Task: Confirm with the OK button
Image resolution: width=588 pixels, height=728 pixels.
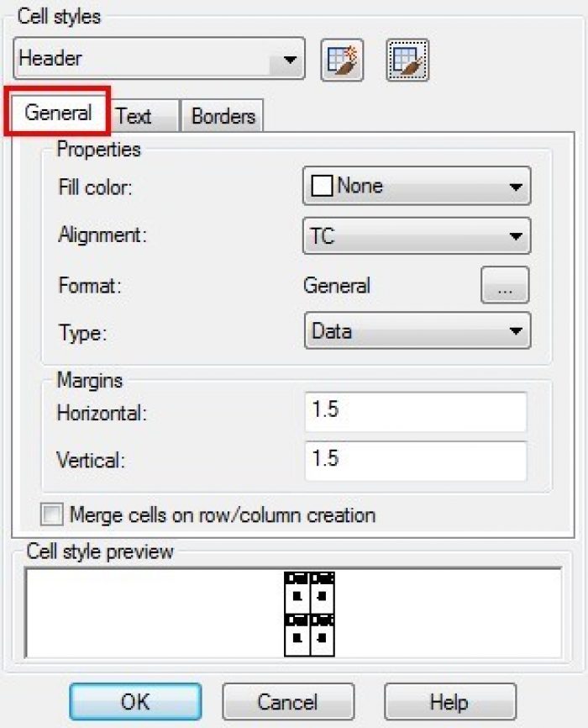Action: pos(135,702)
